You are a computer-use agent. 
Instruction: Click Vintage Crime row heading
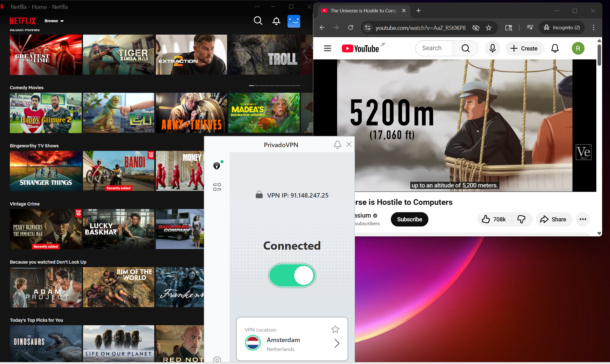pyautogui.click(x=25, y=204)
